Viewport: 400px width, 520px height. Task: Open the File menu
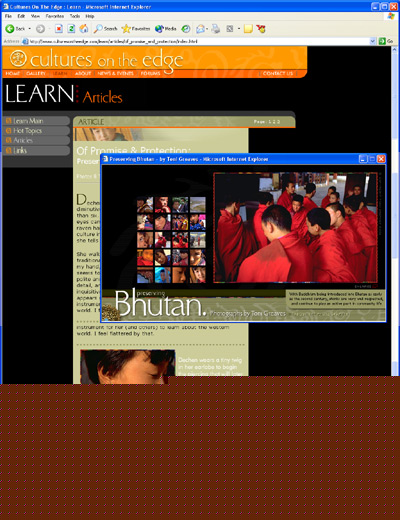[8, 16]
